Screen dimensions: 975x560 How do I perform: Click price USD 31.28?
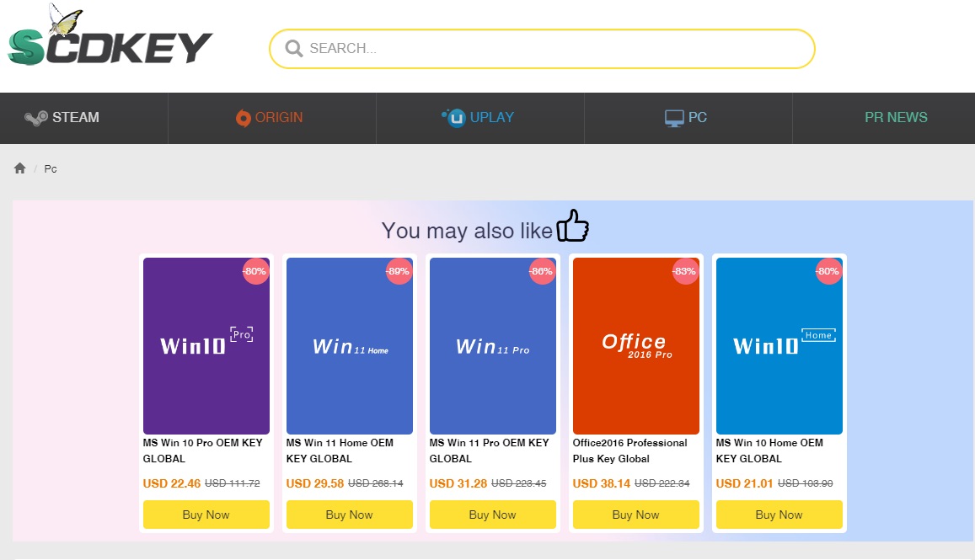[458, 483]
